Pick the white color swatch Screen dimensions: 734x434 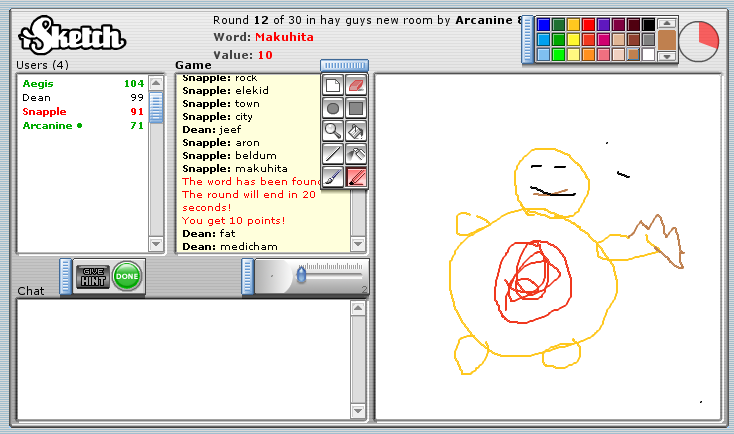pos(648,55)
